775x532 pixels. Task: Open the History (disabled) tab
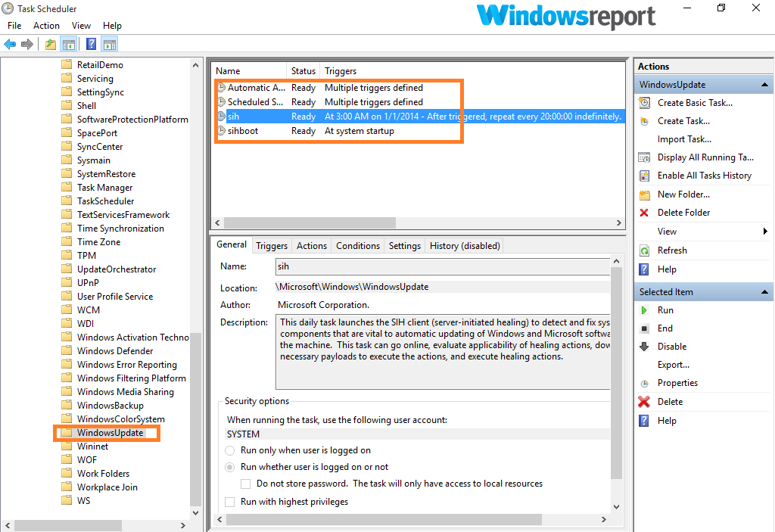(x=465, y=246)
